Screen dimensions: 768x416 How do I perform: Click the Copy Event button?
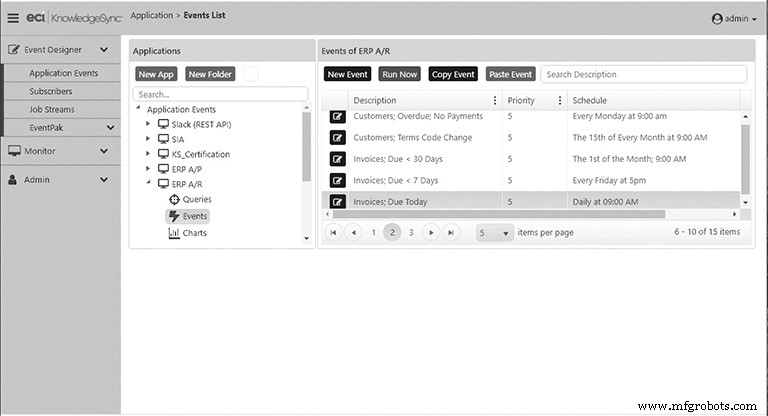point(453,74)
